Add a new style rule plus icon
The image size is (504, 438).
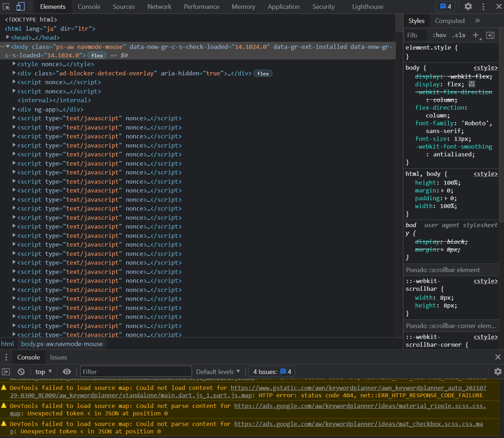(476, 35)
